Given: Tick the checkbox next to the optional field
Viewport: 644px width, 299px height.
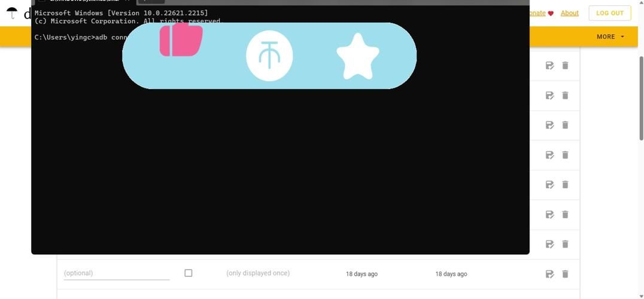Looking at the screenshot, I should click(x=188, y=273).
